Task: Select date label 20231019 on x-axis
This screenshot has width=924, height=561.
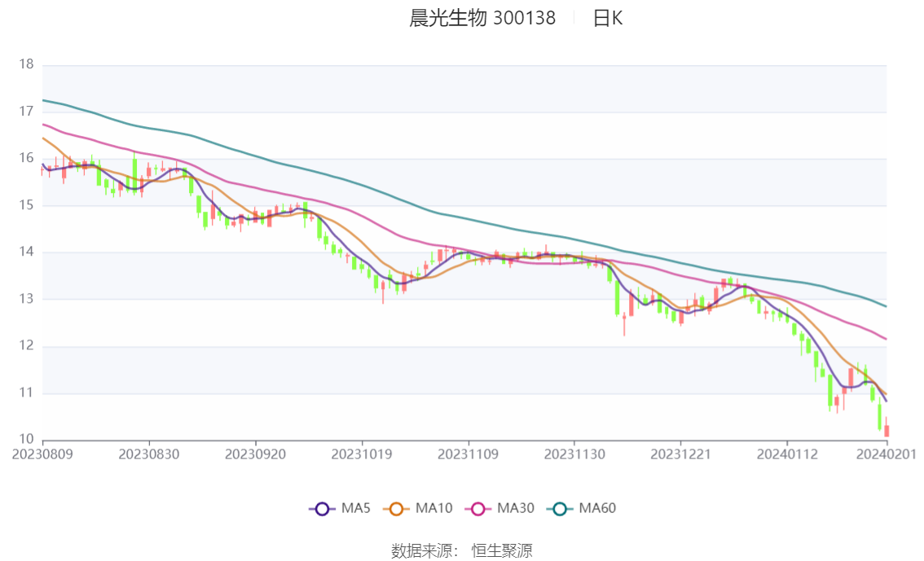Action: tap(362, 454)
